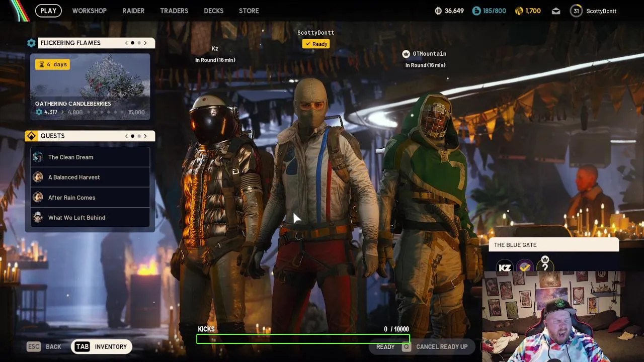644x362 pixels.
Task: Click the checkmarked squad member avatar
Action: 525,267
